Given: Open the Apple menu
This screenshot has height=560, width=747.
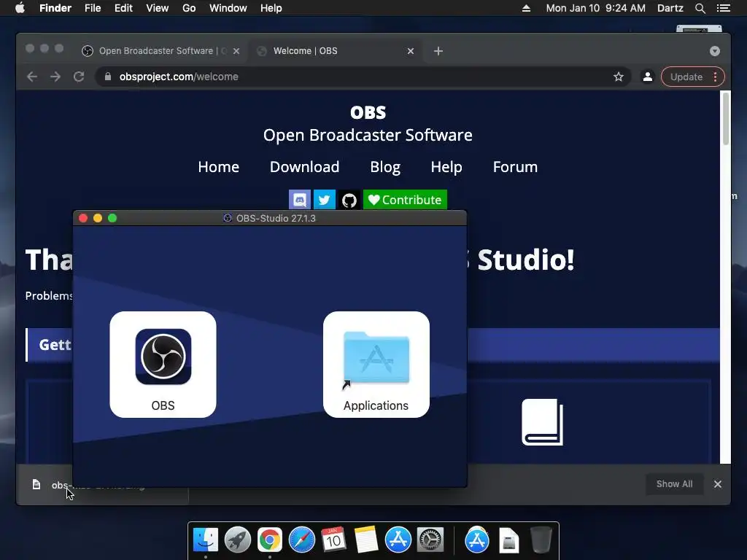Looking at the screenshot, I should pos(20,8).
